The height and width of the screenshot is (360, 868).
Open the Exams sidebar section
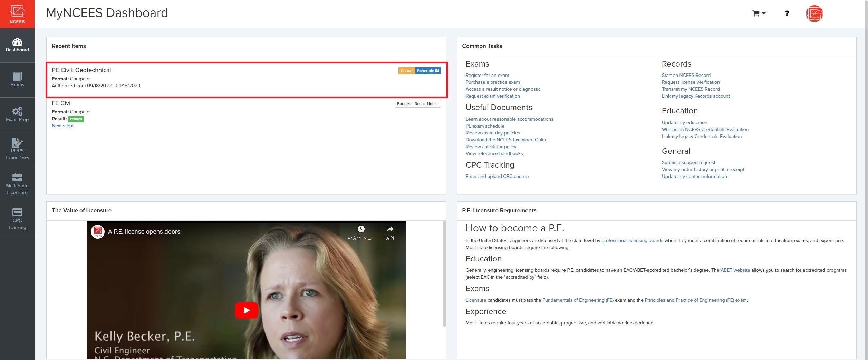point(17,80)
